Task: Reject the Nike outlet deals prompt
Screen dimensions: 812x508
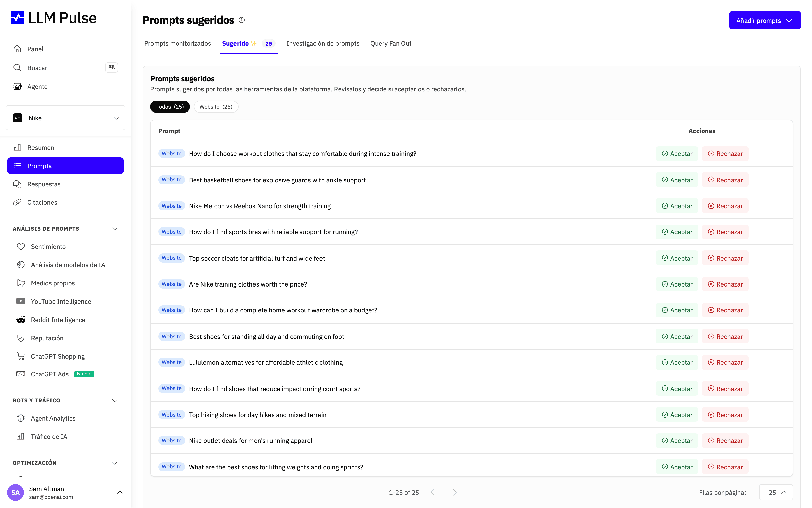Action: 725,440
